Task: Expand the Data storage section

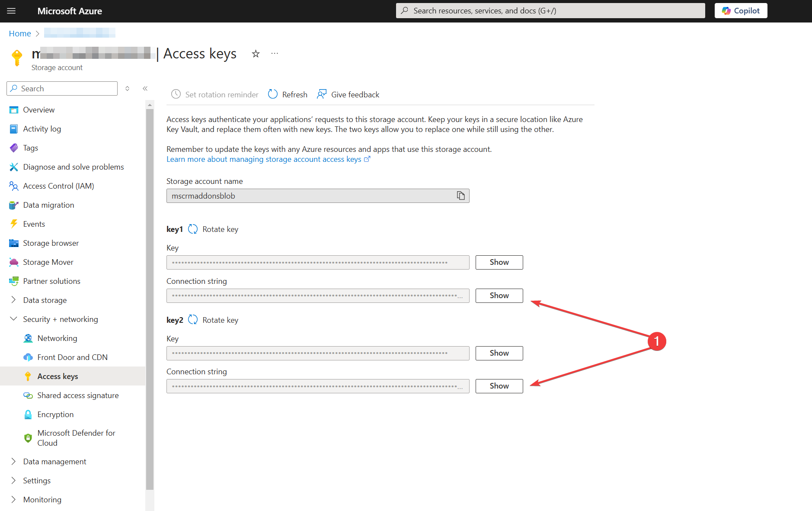Action: (x=13, y=300)
